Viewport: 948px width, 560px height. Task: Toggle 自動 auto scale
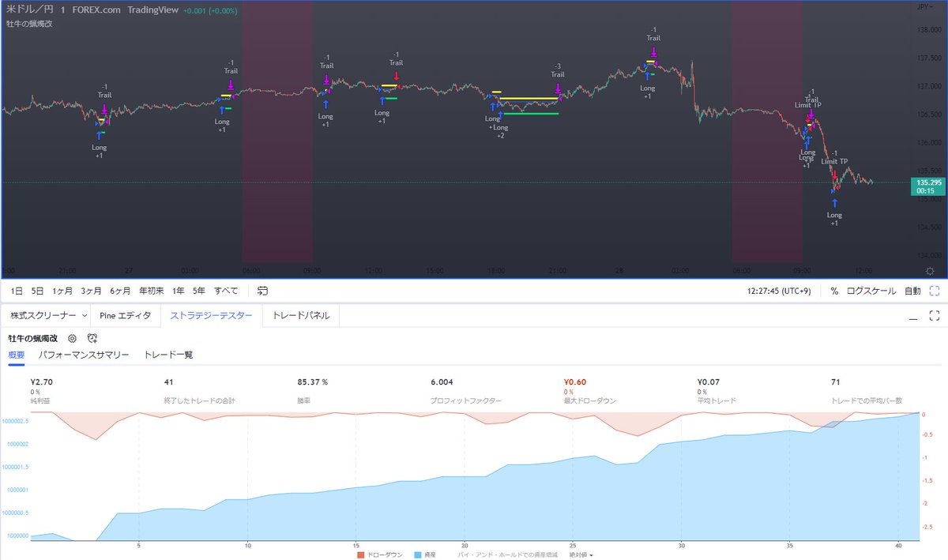(x=912, y=291)
